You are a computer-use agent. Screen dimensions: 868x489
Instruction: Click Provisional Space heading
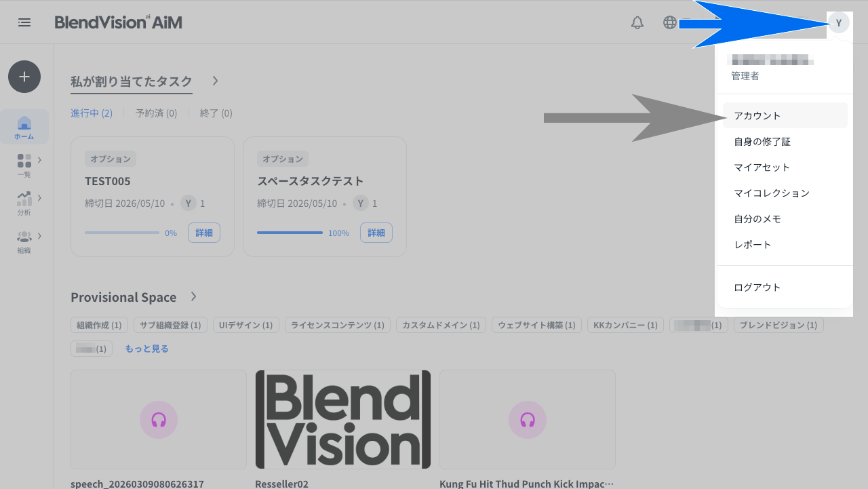pos(123,297)
